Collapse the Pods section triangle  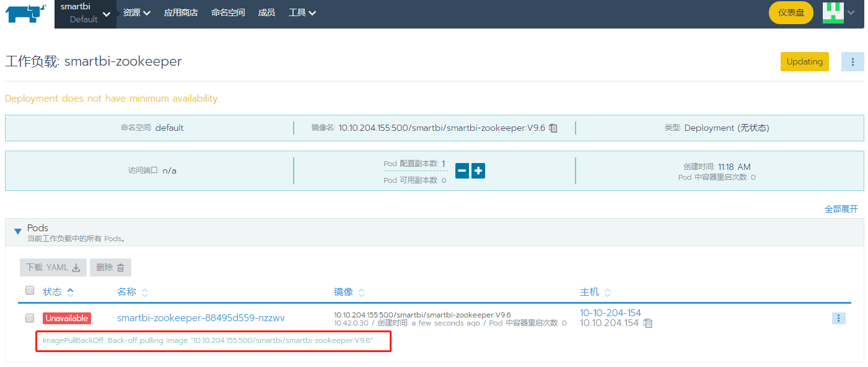click(x=18, y=231)
